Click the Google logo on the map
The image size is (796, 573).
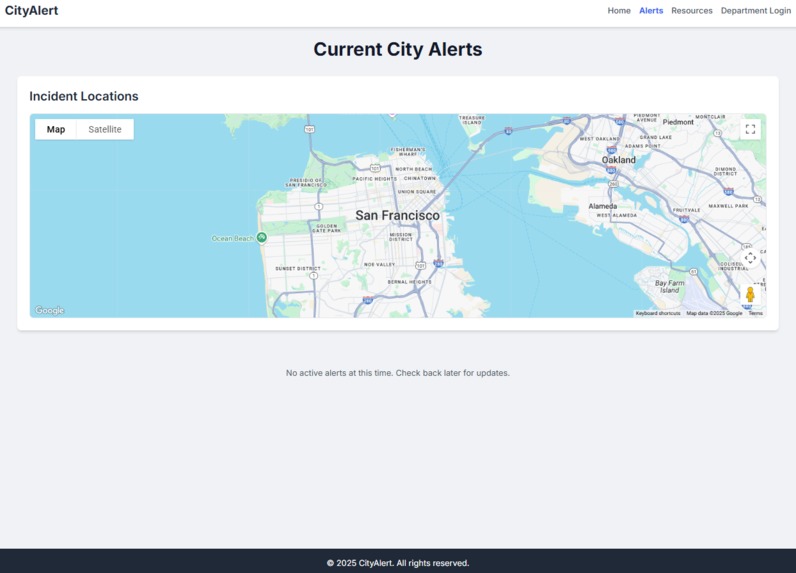[49, 310]
